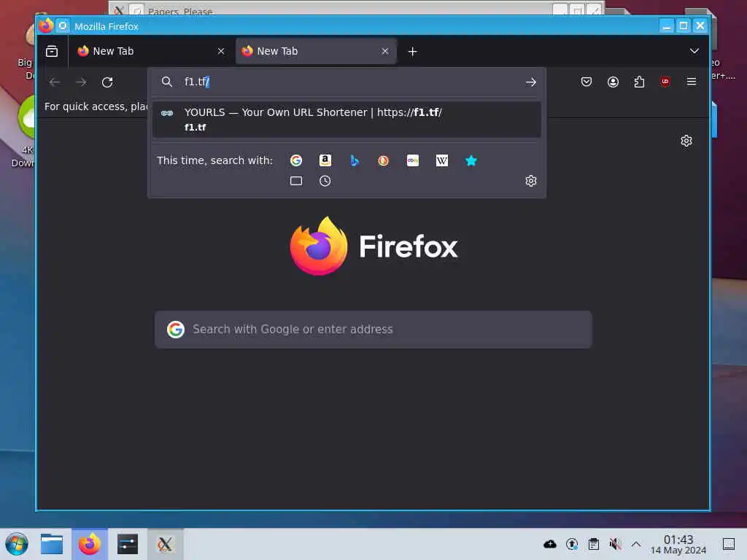Minimize the Mozilla Firefox window
747x560 pixels.
(x=667, y=26)
